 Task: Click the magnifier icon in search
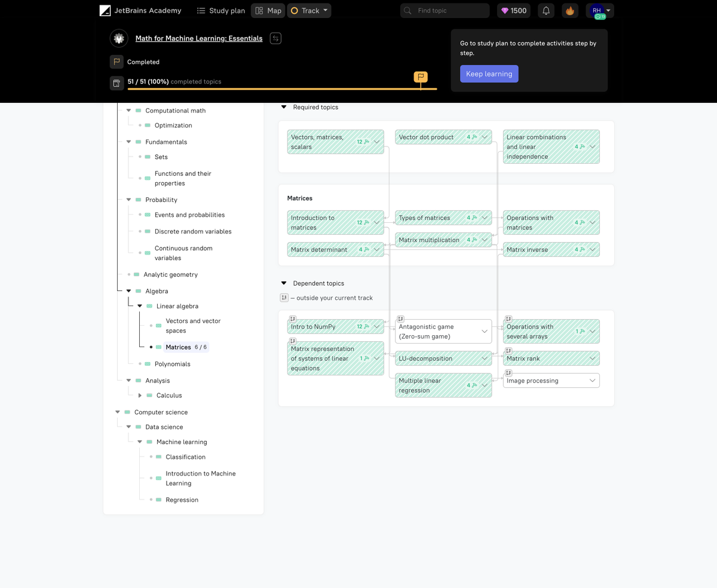click(407, 11)
